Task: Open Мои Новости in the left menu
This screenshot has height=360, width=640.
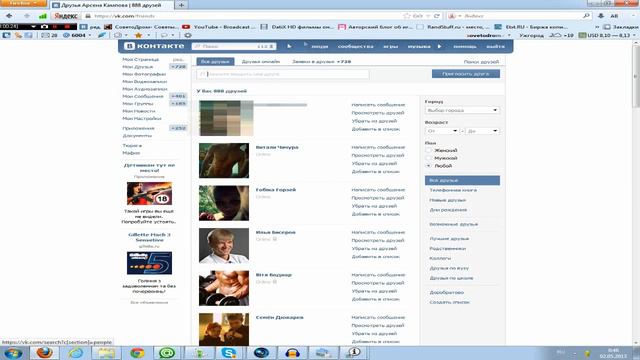Action: (139, 111)
